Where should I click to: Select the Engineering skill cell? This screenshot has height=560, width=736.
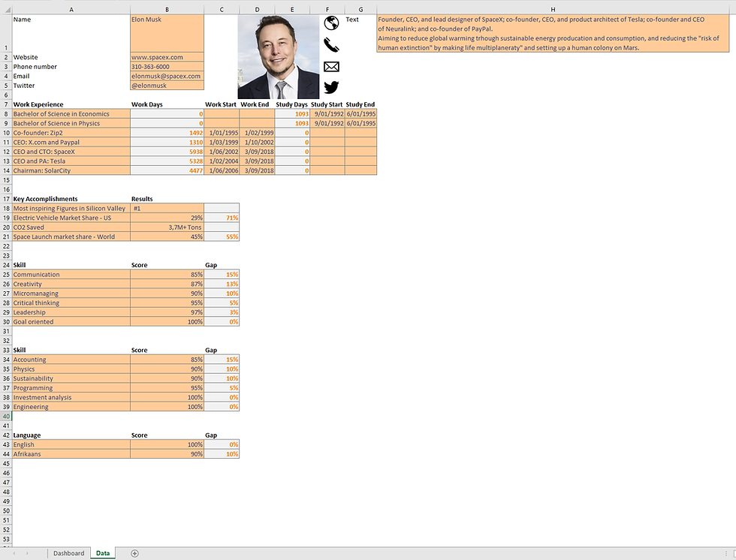coord(71,407)
